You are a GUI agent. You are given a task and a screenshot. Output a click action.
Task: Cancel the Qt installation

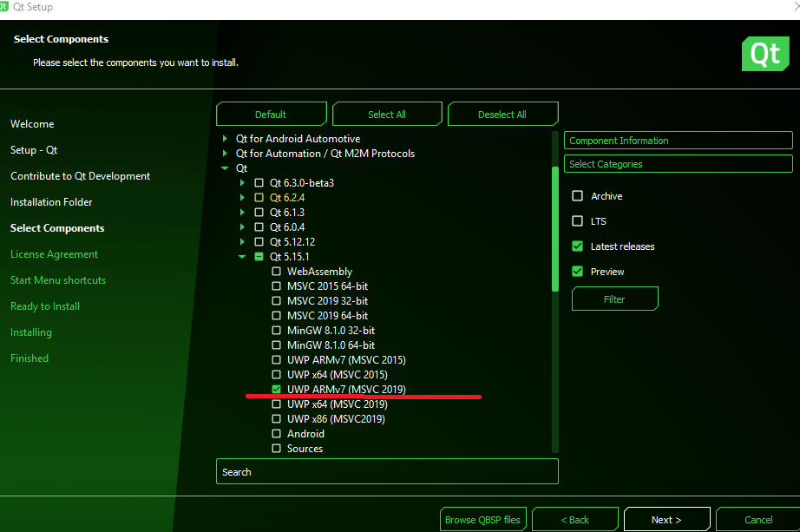tap(758, 519)
